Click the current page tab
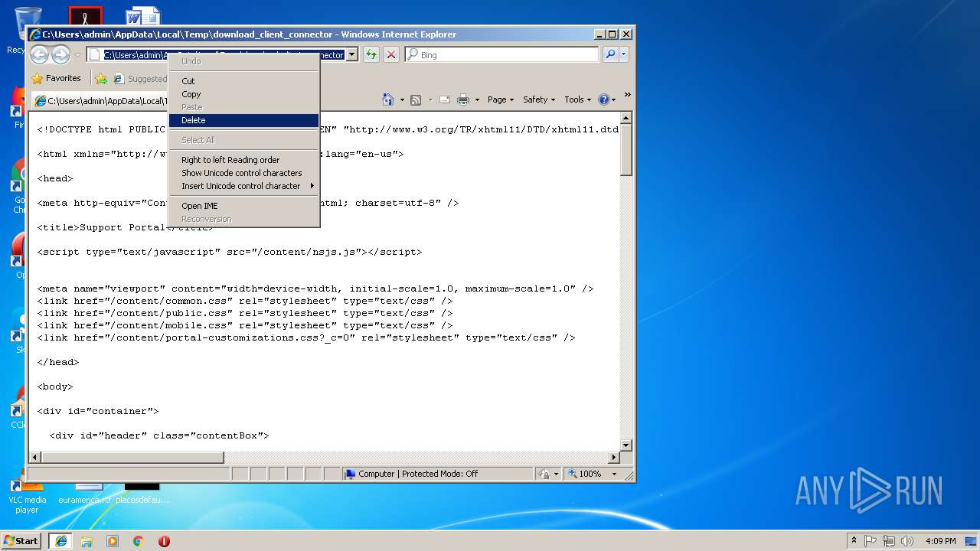This screenshot has height=551, width=980. coord(100,101)
